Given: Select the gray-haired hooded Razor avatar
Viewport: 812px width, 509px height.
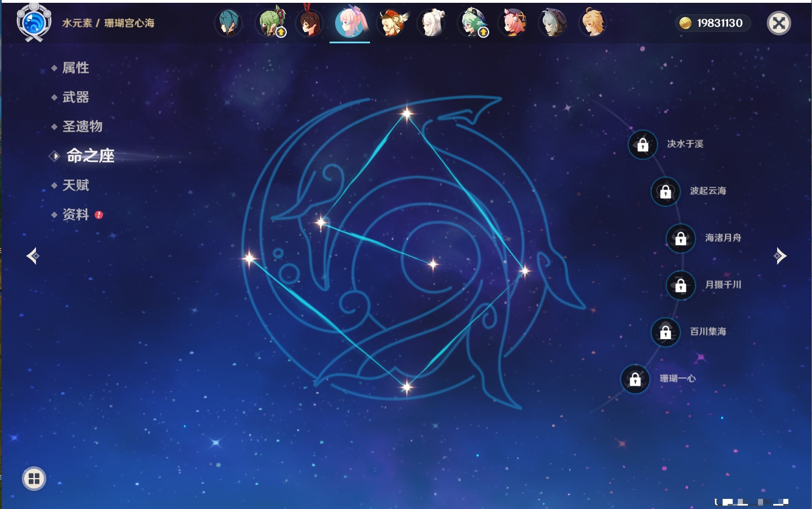Looking at the screenshot, I should pyautogui.click(x=553, y=23).
